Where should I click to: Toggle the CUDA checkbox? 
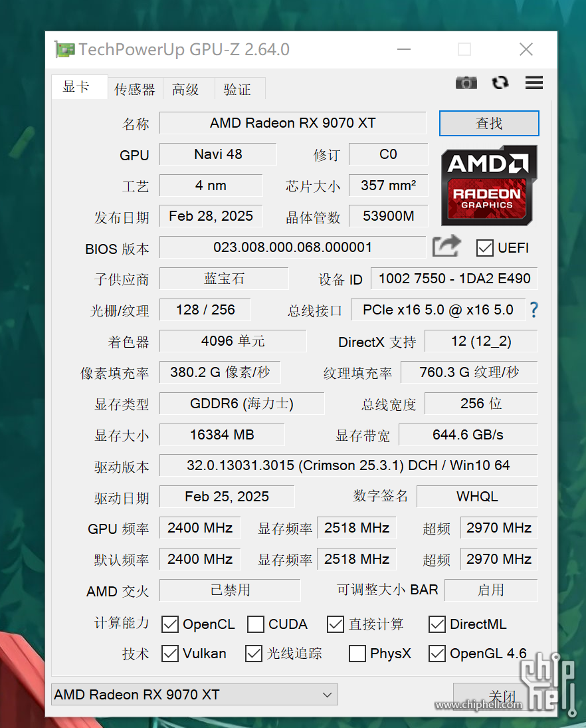[x=256, y=624]
